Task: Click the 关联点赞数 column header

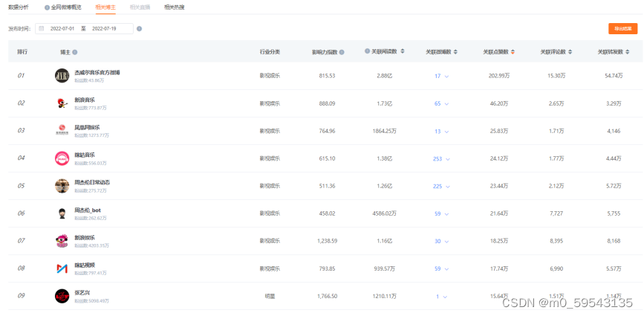Action: click(495, 52)
